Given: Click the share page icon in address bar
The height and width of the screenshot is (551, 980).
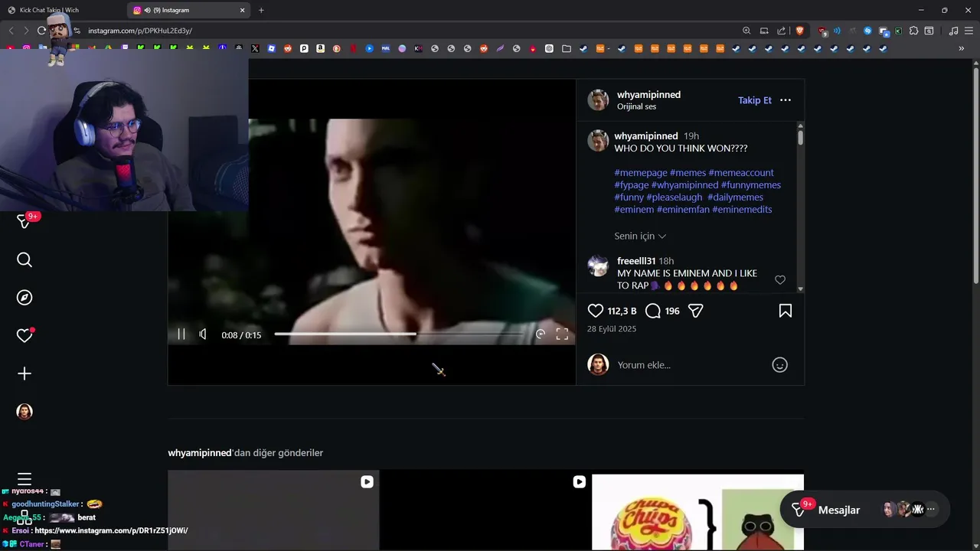Looking at the screenshot, I should [781, 31].
